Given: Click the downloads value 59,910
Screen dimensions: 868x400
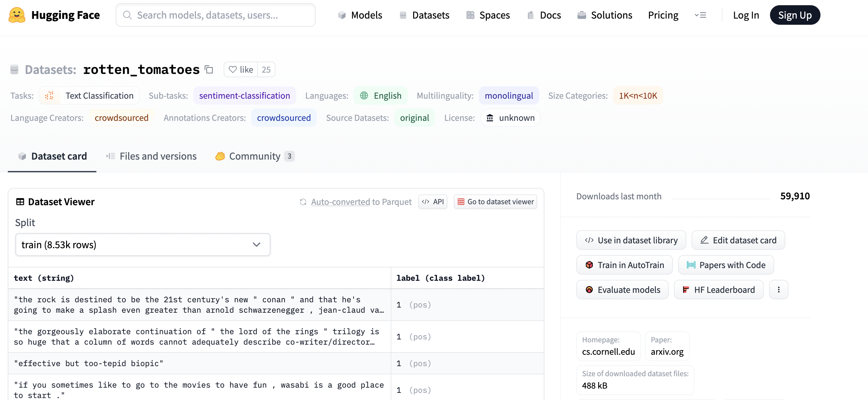Looking at the screenshot, I should point(795,196).
